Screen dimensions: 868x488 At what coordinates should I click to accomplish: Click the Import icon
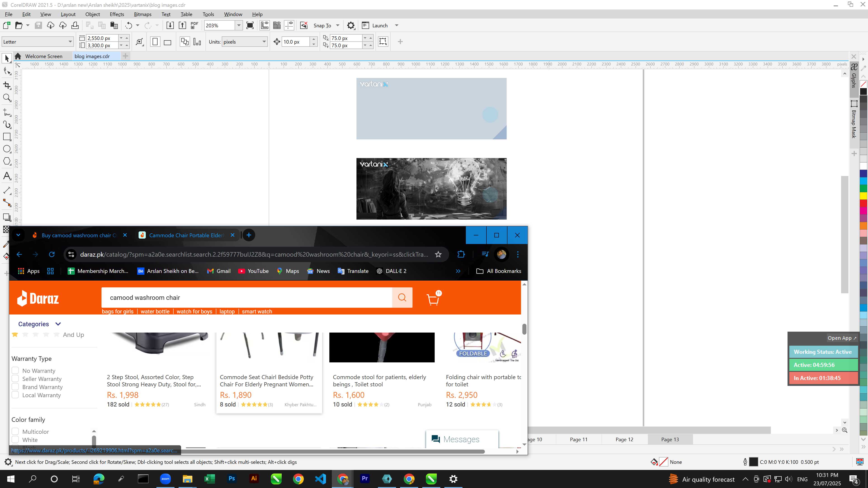[x=170, y=25]
